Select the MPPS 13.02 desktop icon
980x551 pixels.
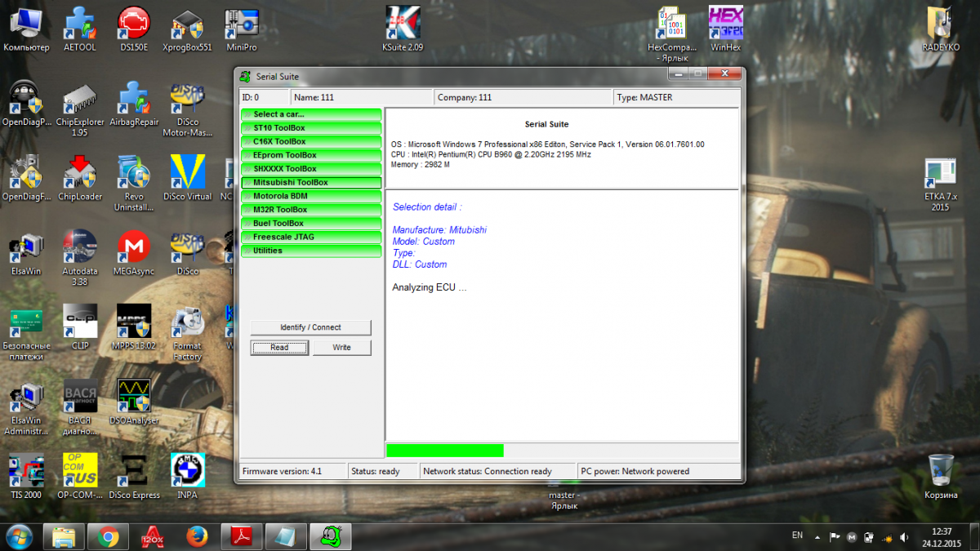point(134,327)
